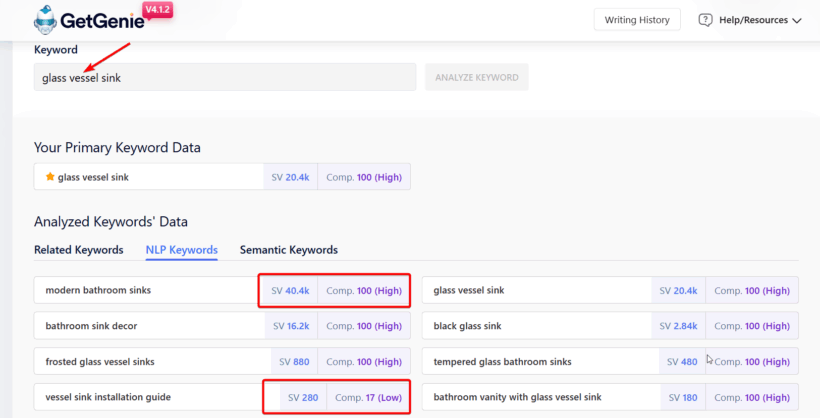Click the GetGenie logo icon

point(47,19)
